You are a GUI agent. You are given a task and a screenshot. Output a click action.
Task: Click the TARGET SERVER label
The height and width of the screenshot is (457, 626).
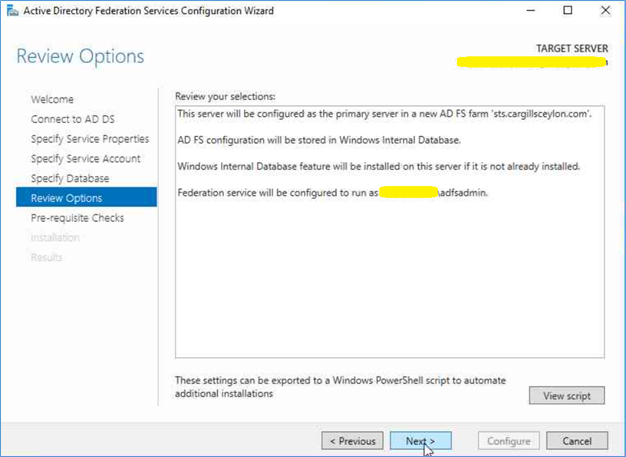click(x=572, y=49)
